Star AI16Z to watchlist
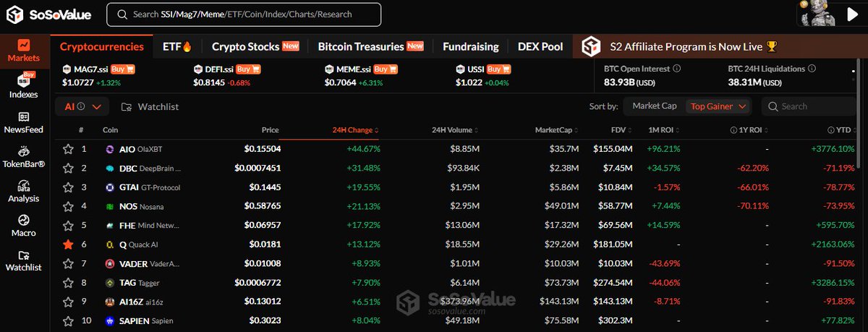Screen dimensions: 868x332 (68, 302)
